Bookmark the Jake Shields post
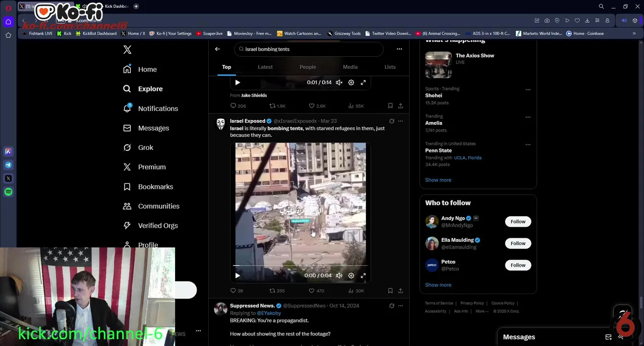The height and width of the screenshot is (346, 644). [x=390, y=106]
